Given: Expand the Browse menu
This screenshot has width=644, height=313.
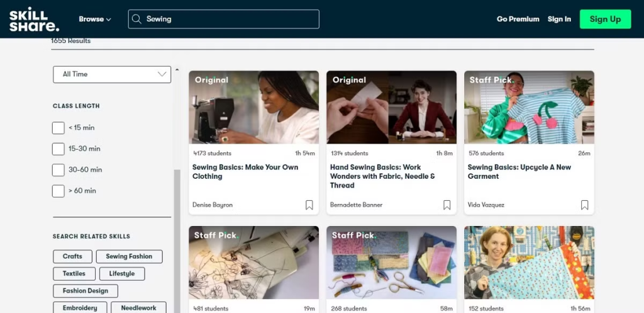Looking at the screenshot, I should (x=94, y=19).
